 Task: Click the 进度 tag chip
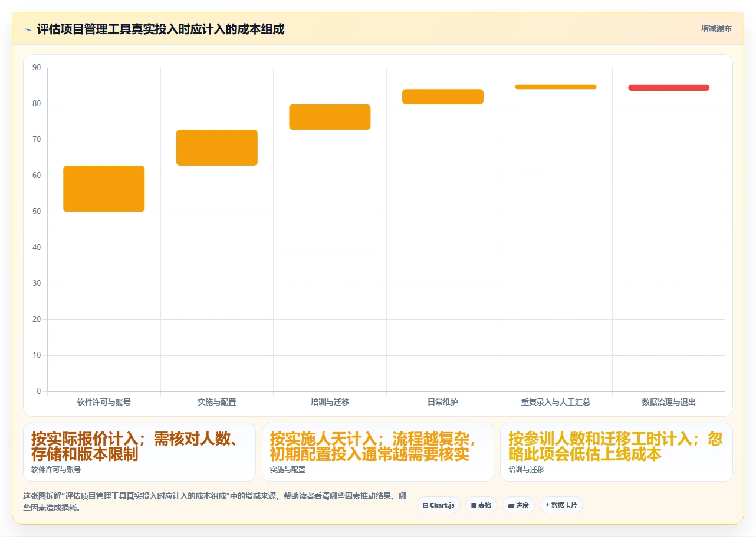pyautogui.click(x=518, y=505)
